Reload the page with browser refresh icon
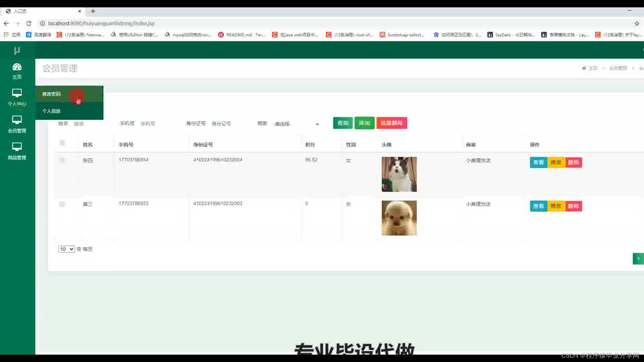644x362 pixels. (29, 23)
